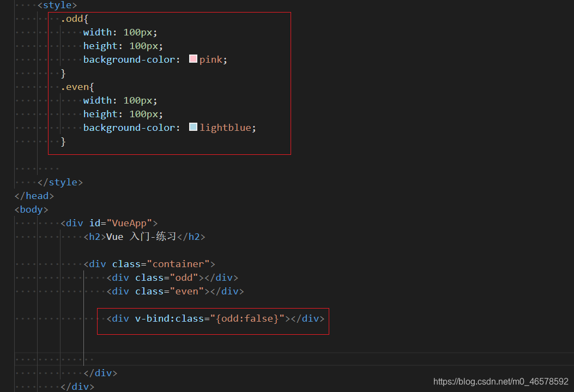
Task: Click the word pink in the .odd rule
Action: tap(211, 59)
